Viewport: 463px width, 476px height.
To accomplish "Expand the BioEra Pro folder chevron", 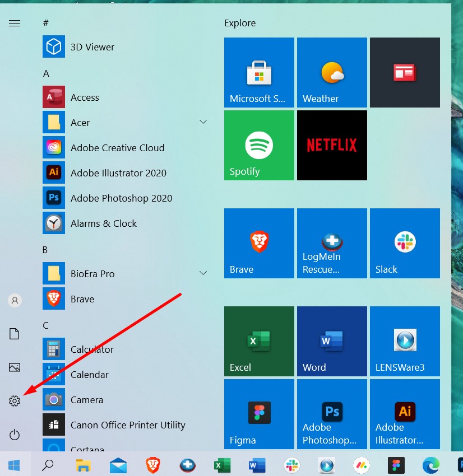I will coord(203,273).
